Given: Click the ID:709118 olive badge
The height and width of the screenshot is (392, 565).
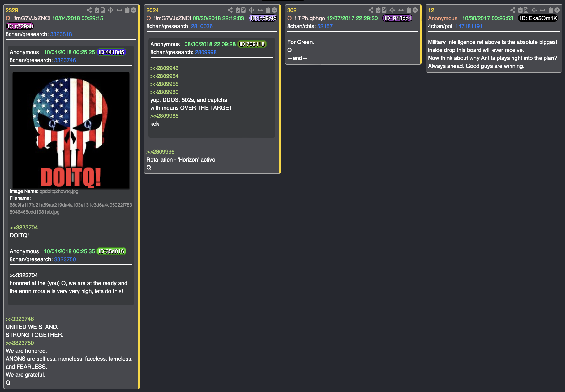Looking at the screenshot, I should tap(252, 44).
